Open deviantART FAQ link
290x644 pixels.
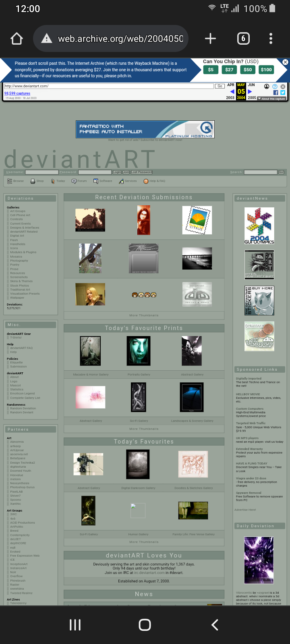tap(21, 348)
